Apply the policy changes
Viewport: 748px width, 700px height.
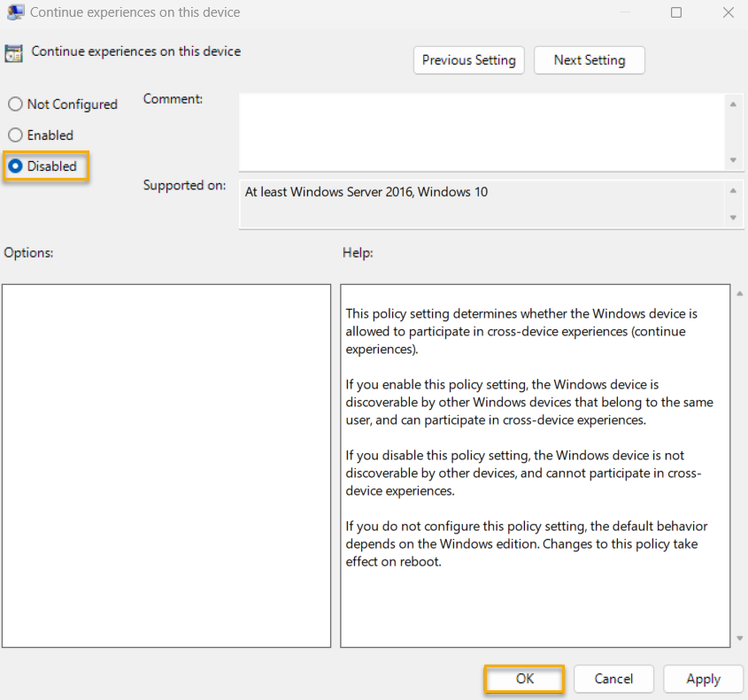[703, 679]
